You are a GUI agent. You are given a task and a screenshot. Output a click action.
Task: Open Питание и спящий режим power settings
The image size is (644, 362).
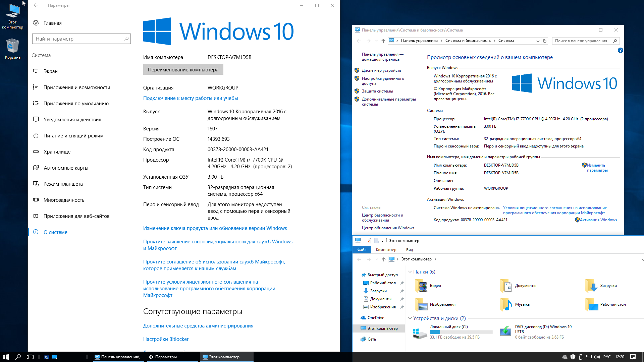coord(73,136)
